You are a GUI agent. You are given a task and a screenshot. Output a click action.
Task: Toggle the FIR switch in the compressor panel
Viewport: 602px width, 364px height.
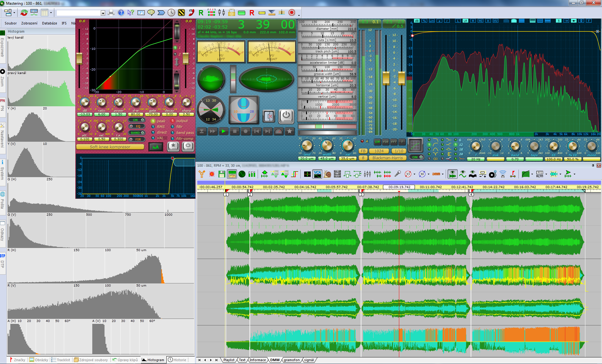(x=137, y=140)
